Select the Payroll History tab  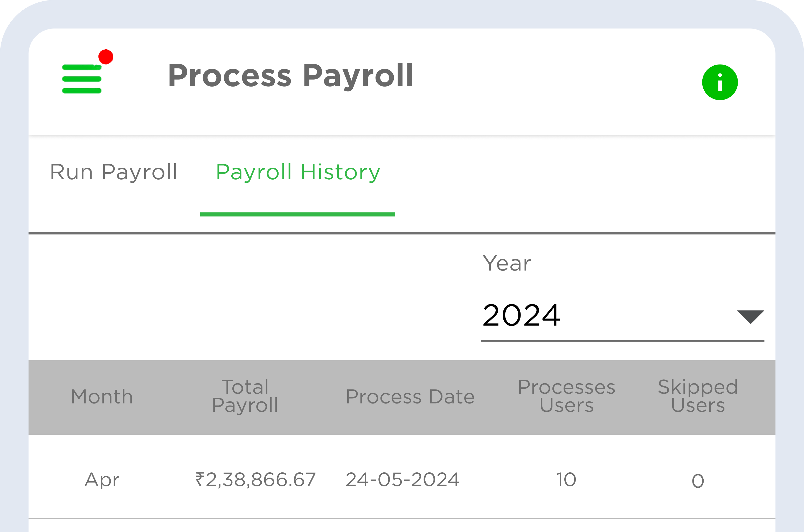[x=298, y=172]
